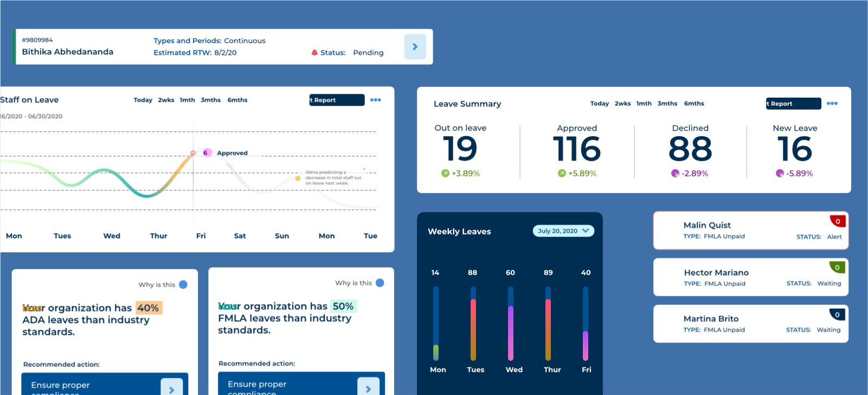The image size is (868, 395).
Task: Click the green trend arrow under Out on leave
Action: coord(445,174)
